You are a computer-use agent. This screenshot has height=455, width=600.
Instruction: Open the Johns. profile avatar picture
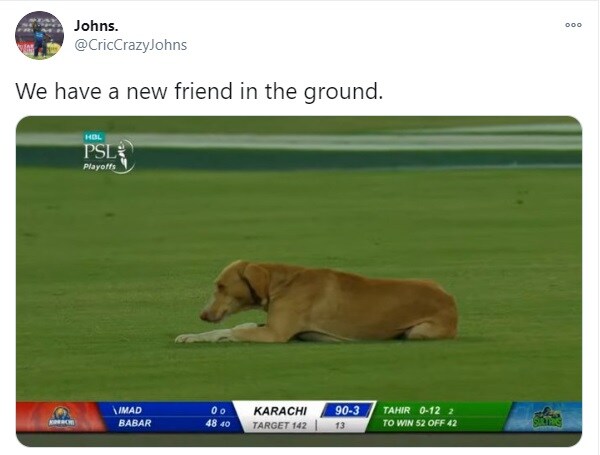click(39, 35)
